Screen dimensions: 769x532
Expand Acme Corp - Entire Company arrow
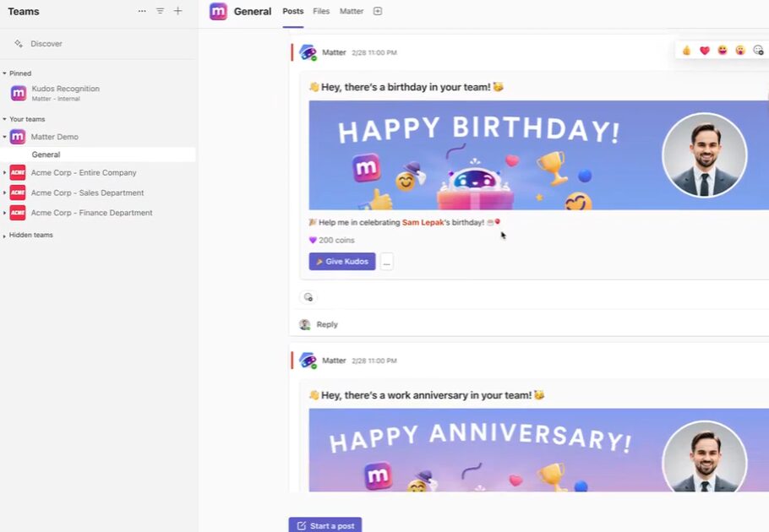click(x=4, y=172)
